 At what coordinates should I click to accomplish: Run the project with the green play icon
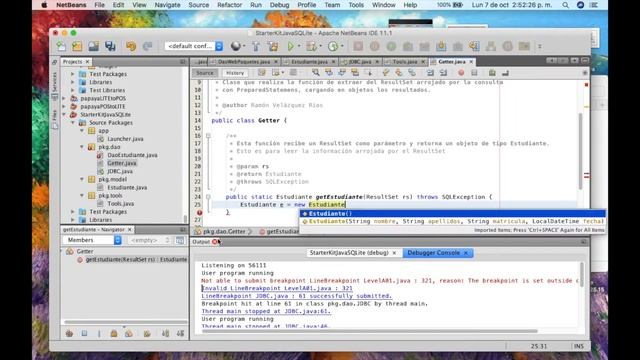point(291,46)
